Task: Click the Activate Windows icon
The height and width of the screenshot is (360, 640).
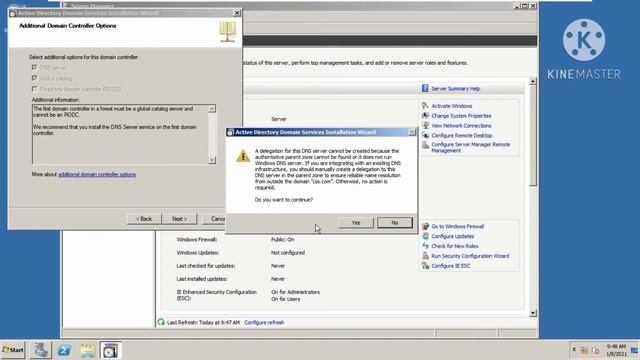Action: point(425,106)
